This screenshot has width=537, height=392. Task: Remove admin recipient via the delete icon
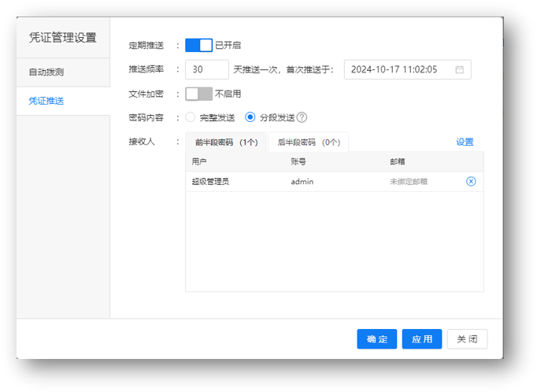[471, 181]
